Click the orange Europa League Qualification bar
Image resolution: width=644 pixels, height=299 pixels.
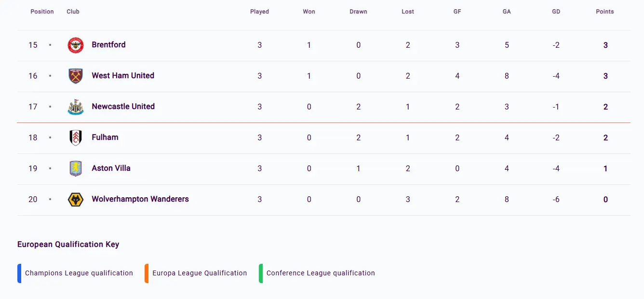coord(146,273)
